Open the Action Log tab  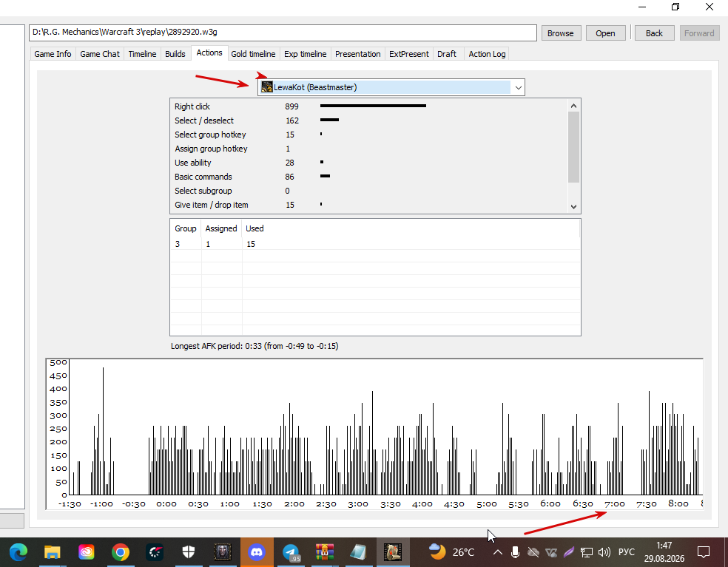click(487, 54)
